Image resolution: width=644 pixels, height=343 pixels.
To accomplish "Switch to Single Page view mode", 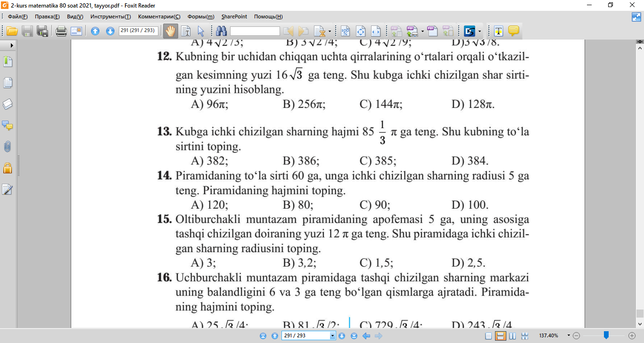I will point(488,336).
